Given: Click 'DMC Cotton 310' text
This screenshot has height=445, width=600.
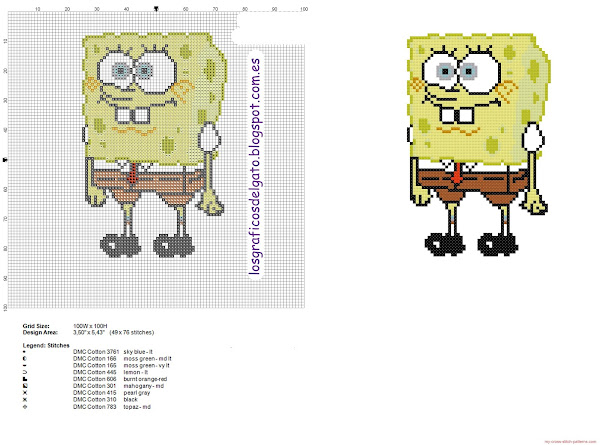Looking at the screenshot, I should (x=95, y=399).
